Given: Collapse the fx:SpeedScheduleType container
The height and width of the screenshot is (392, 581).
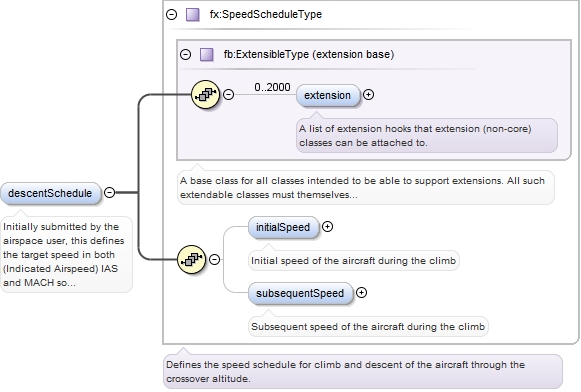Looking at the screenshot, I should coord(171,14).
